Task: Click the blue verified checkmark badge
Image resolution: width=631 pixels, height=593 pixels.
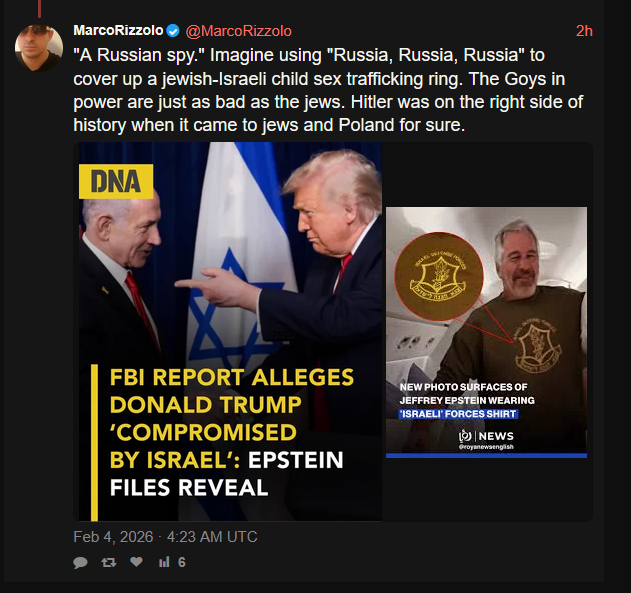Action: pyautogui.click(x=173, y=31)
